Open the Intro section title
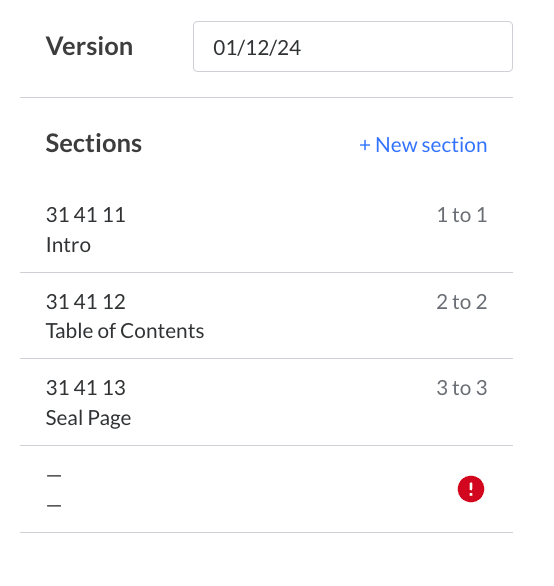554x586 pixels. [68, 245]
